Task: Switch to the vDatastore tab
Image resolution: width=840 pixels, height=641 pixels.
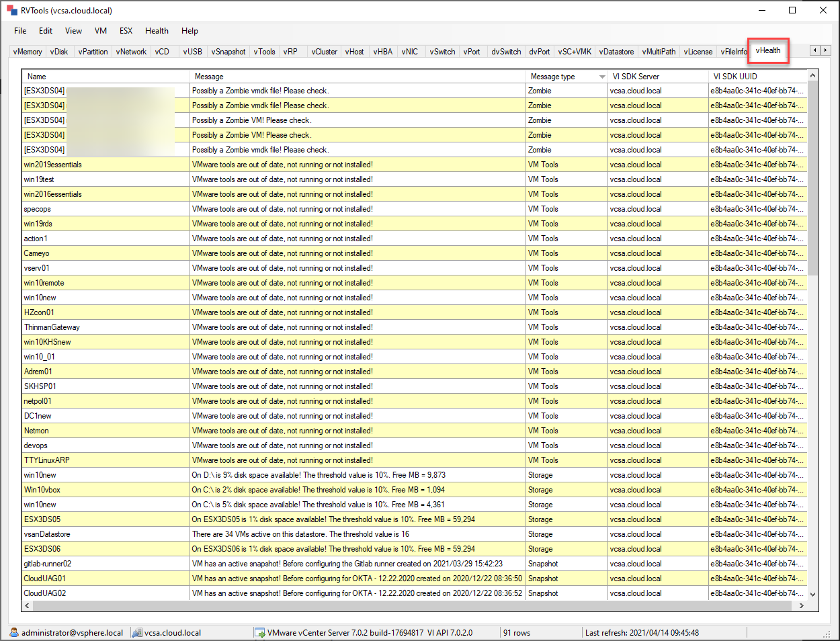Action: pos(617,50)
